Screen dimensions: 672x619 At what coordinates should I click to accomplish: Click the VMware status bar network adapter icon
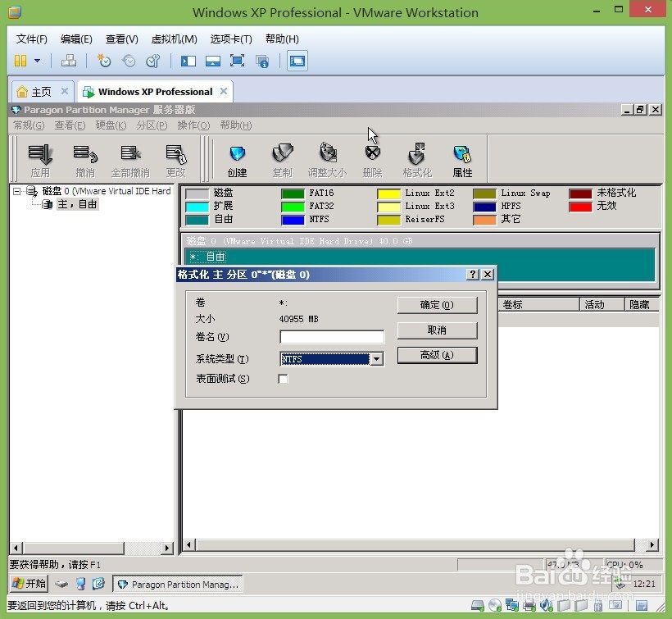point(512,606)
